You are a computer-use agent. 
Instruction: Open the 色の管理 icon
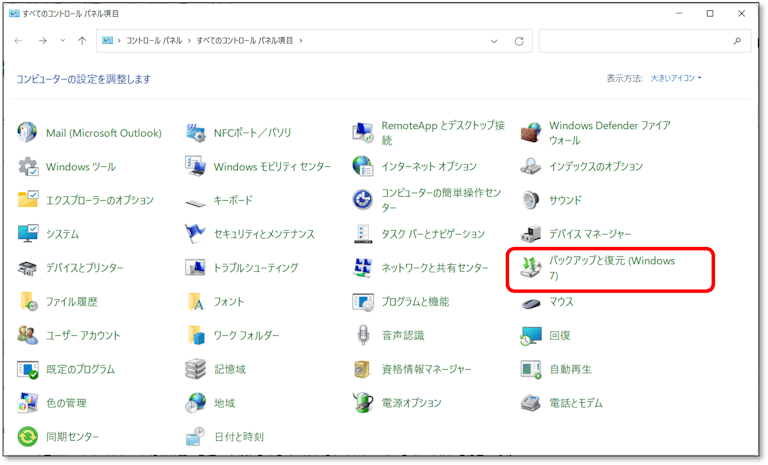tap(27, 403)
